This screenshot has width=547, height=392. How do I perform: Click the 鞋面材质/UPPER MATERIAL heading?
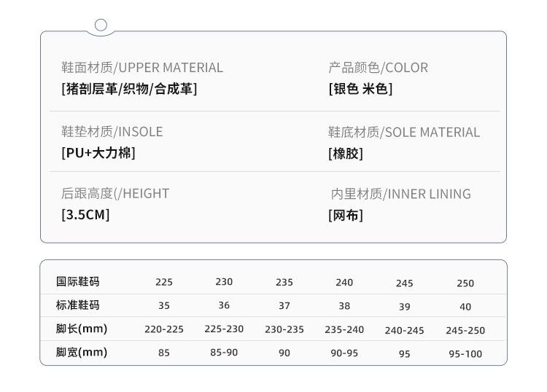pos(142,68)
